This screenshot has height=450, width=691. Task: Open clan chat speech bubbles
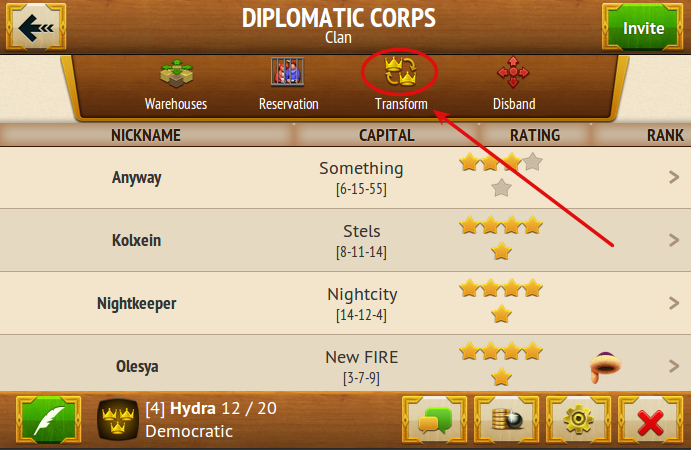435,420
